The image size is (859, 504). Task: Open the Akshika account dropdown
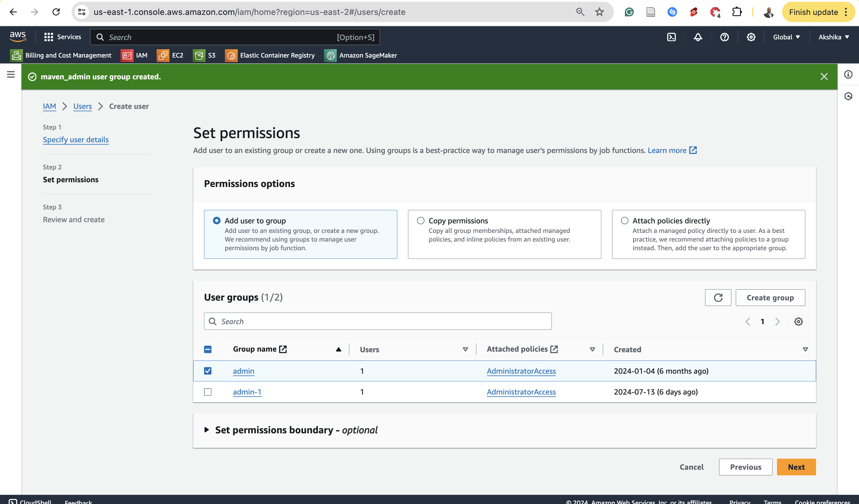[833, 37]
